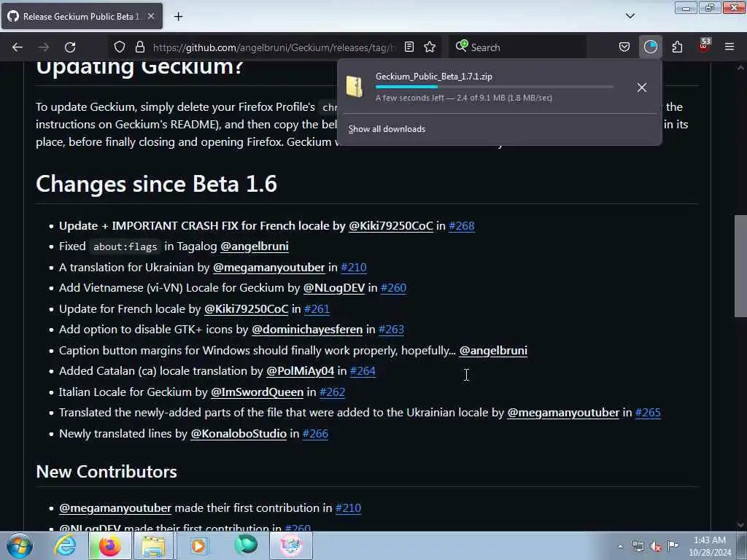
Task: Focus the Search box in the toolbar
Action: [517, 47]
